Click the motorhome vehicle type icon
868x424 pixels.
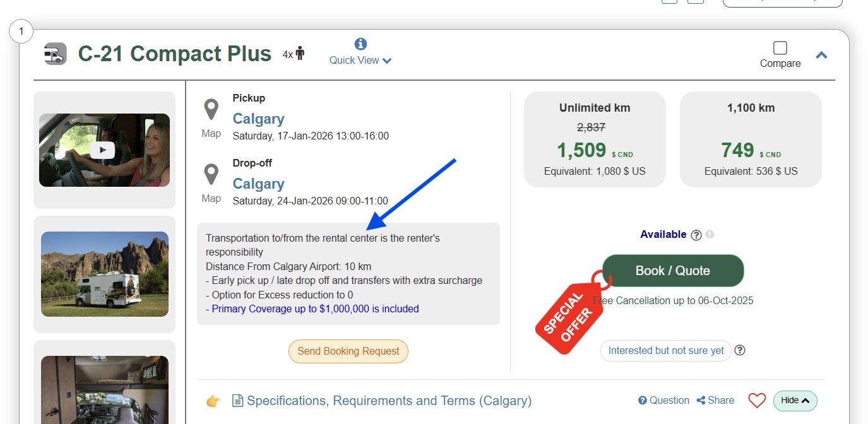point(55,54)
